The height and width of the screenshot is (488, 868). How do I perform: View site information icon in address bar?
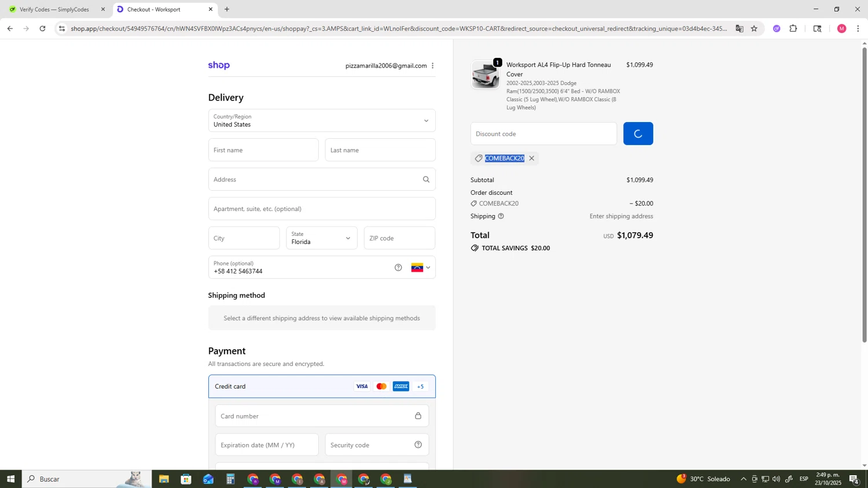(x=62, y=28)
